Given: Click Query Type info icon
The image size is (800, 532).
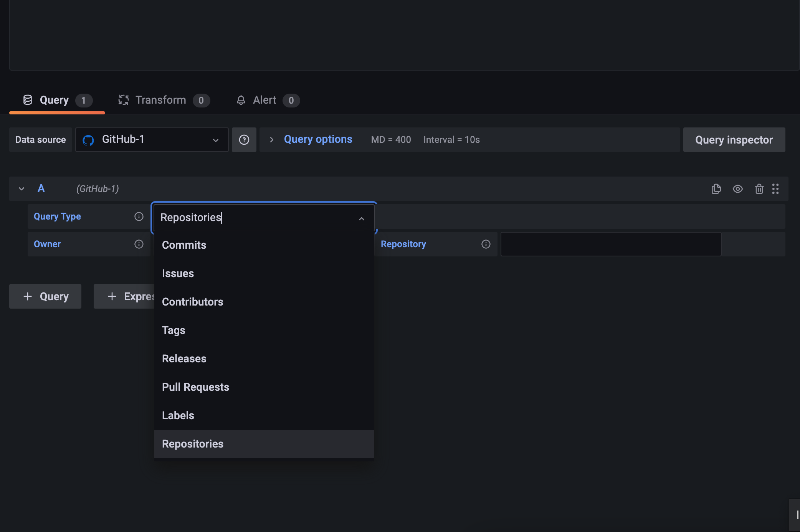Looking at the screenshot, I should (x=139, y=216).
